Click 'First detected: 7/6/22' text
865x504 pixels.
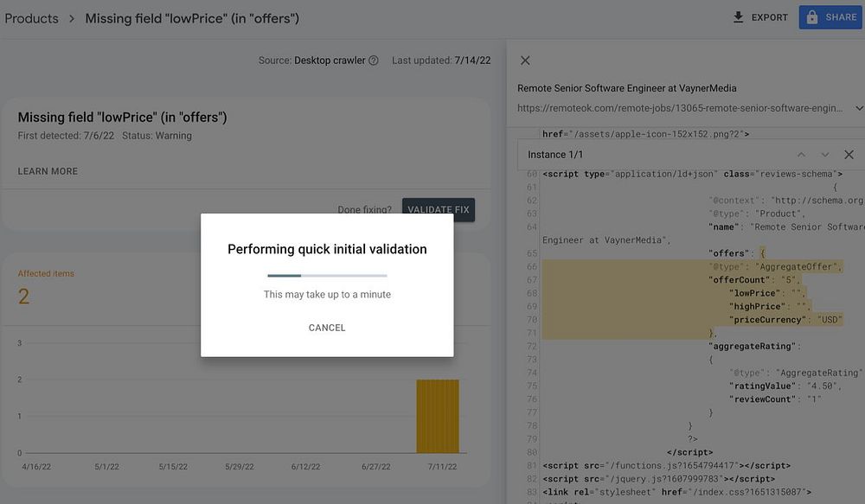click(x=66, y=136)
